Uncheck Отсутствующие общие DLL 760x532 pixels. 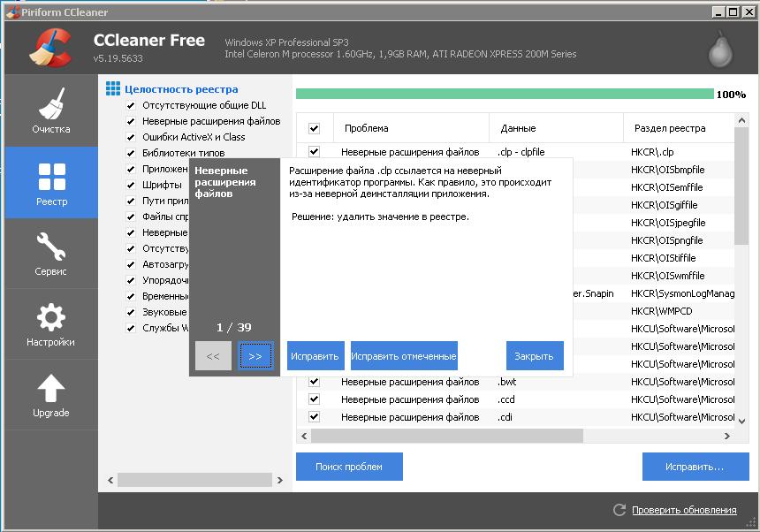pos(131,105)
